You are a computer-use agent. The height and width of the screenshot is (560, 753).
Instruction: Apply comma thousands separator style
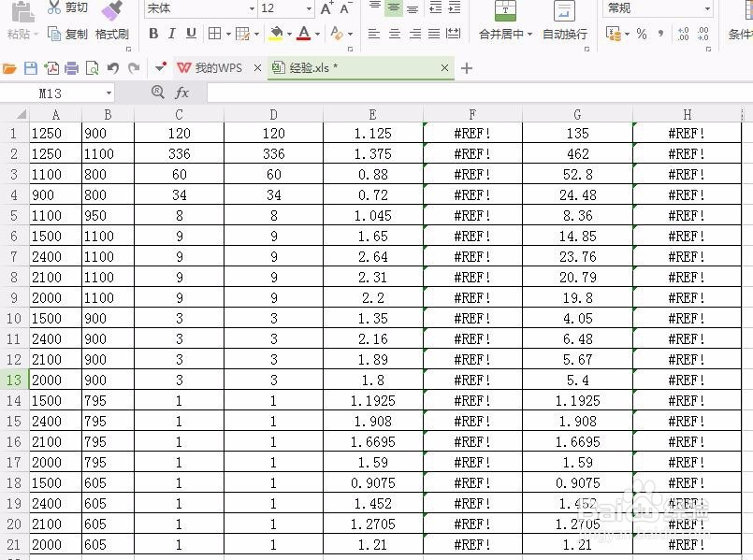660,34
